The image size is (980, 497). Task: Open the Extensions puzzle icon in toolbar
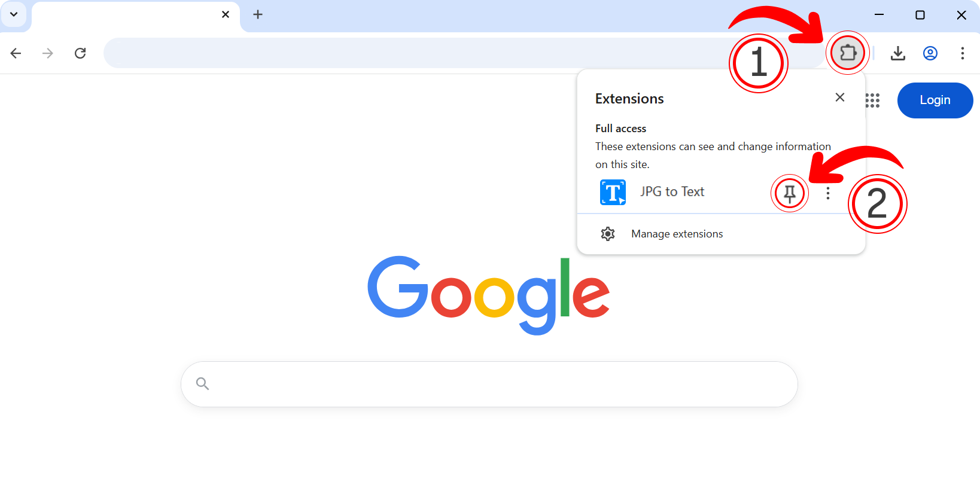(848, 53)
